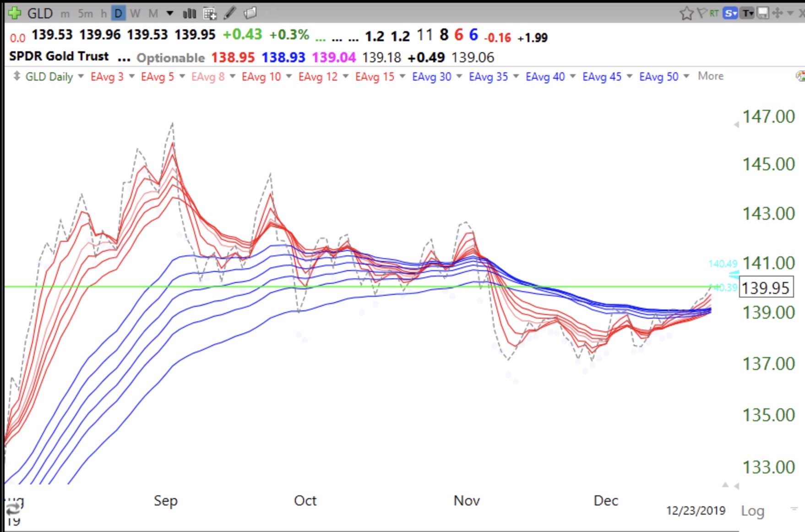This screenshot has height=532, width=805.
Task: Open the chart templates folder icon
Action: point(250,13)
